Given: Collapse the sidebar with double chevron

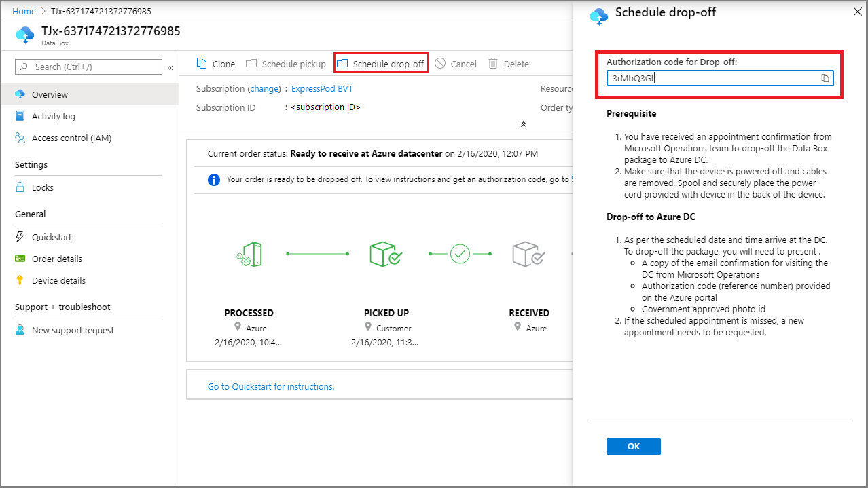Looking at the screenshot, I should (x=170, y=67).
